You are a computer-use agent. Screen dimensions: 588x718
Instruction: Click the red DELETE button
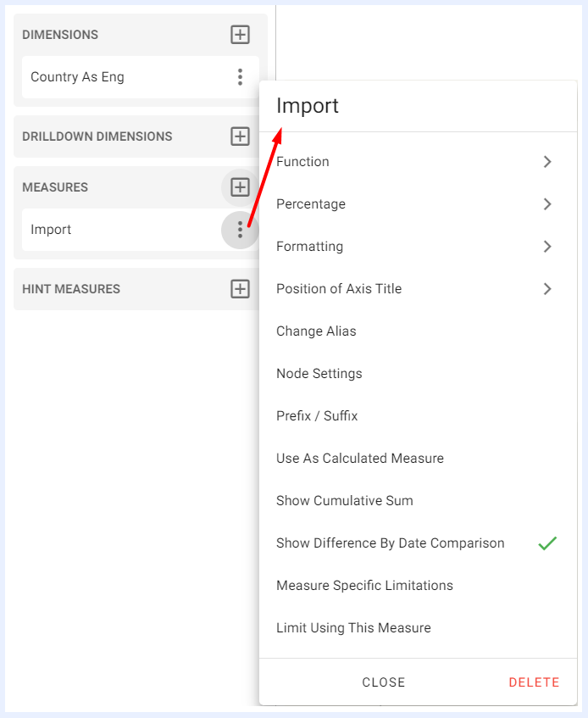point(534,682)
